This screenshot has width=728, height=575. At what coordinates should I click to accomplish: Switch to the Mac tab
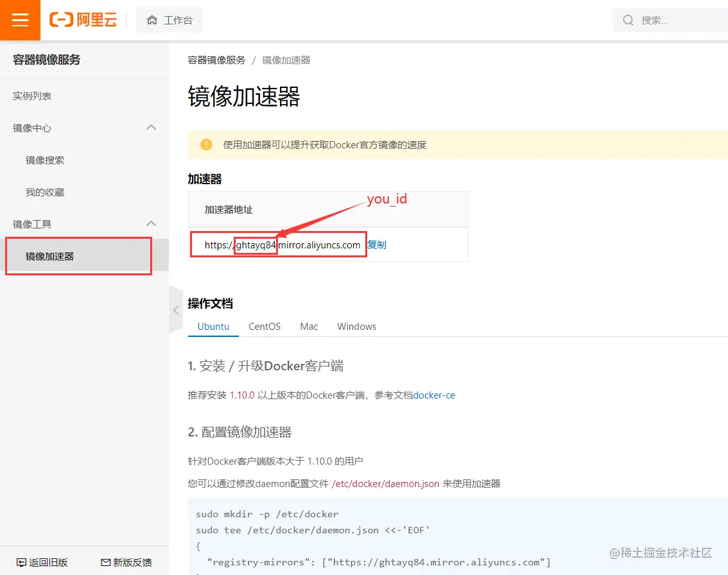click(x=309, y=326)
